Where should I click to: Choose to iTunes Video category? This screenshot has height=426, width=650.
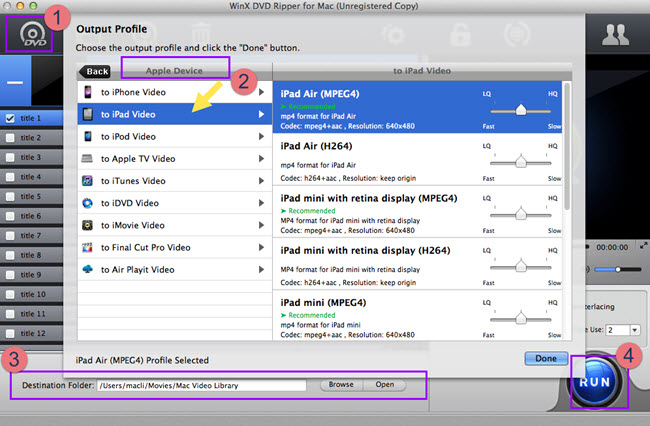(x=175, y=181)
